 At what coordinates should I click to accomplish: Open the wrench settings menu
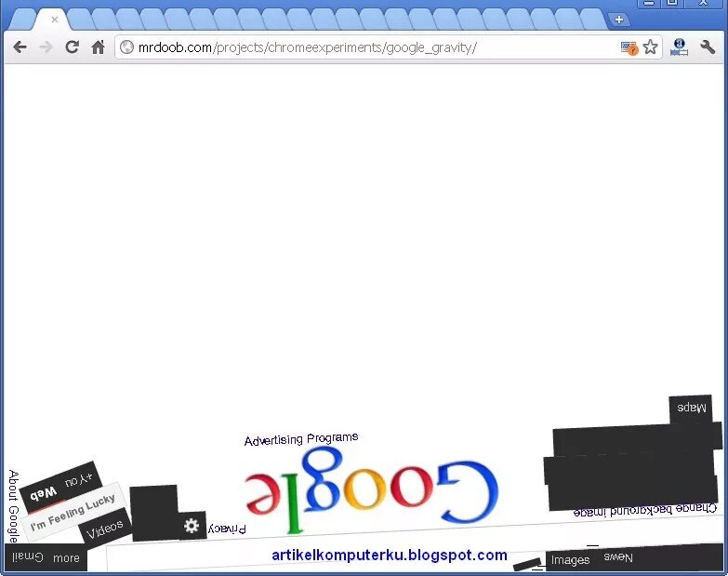tap(708, 47)
